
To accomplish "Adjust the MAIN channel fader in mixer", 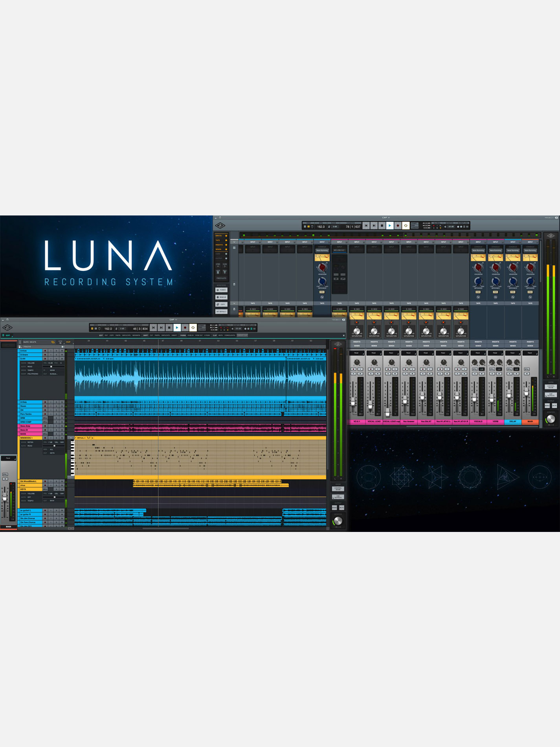I will click(526, 392).
